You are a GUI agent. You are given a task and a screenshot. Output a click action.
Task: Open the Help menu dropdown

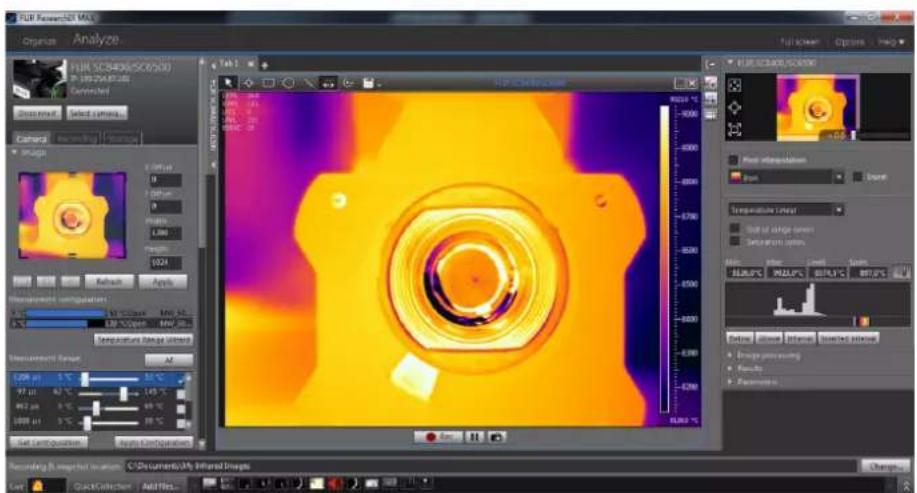891,42
